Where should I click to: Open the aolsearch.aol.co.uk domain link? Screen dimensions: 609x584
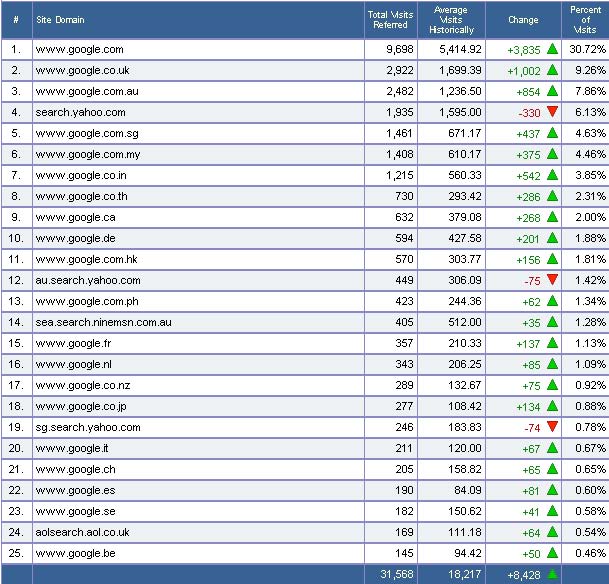tap(82, 532)
